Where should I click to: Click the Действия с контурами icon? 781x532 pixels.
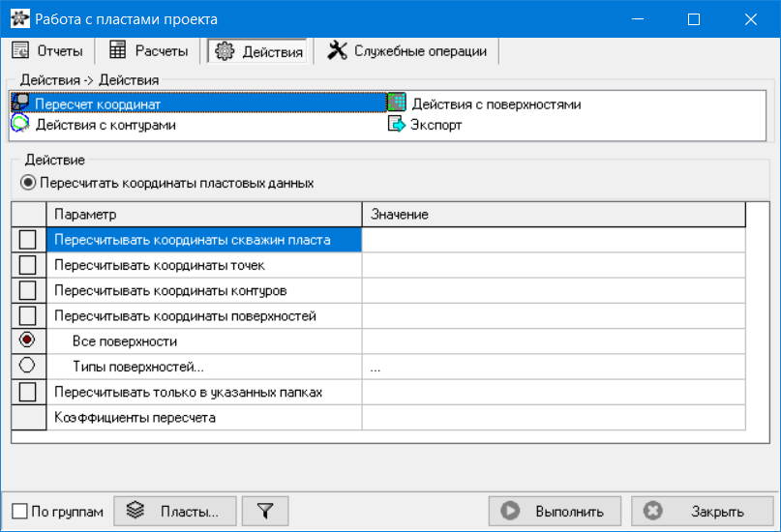click(20, 124)
